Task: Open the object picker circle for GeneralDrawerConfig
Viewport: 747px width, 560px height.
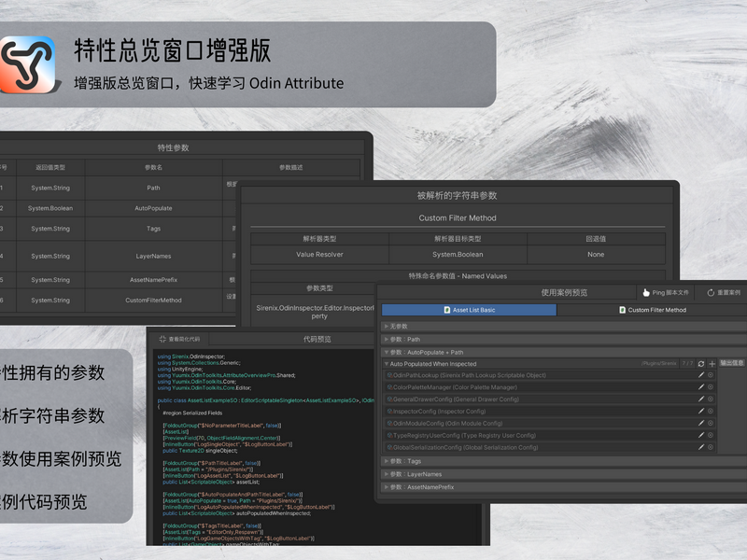Action: (711, 399)
